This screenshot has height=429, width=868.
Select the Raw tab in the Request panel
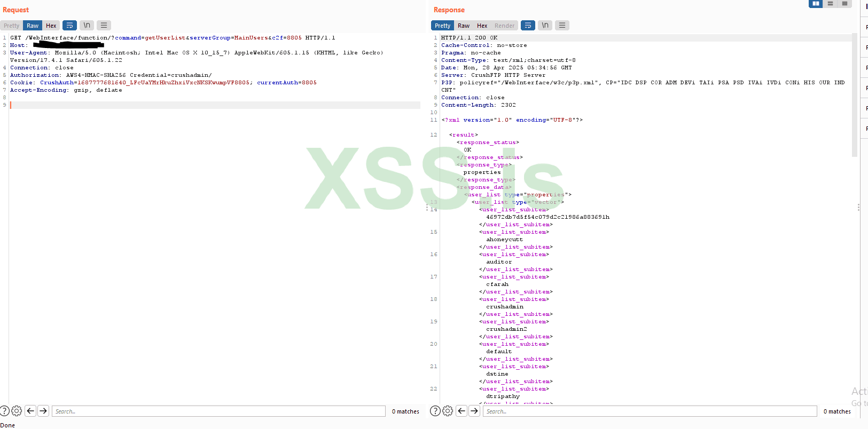[x=33, y=26]
